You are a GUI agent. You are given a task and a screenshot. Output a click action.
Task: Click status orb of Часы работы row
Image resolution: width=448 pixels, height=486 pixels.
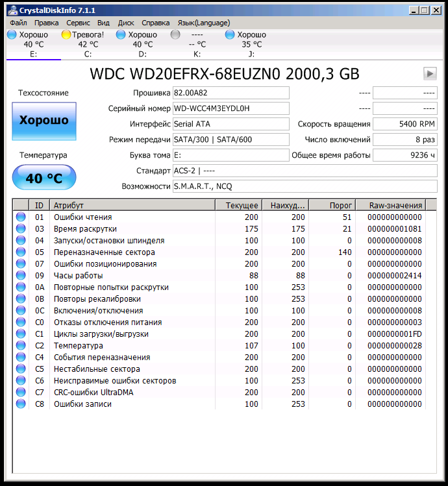pos(21,276)
